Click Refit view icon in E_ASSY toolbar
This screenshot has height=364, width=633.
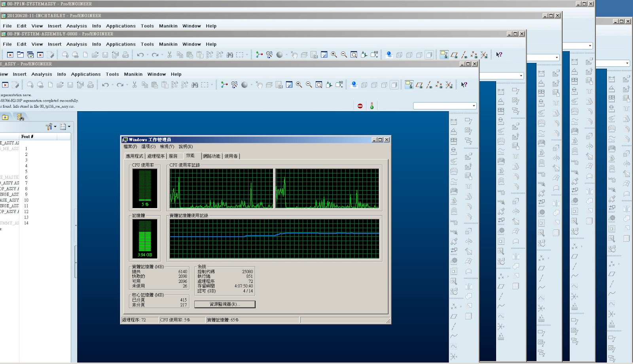[319, 85]
